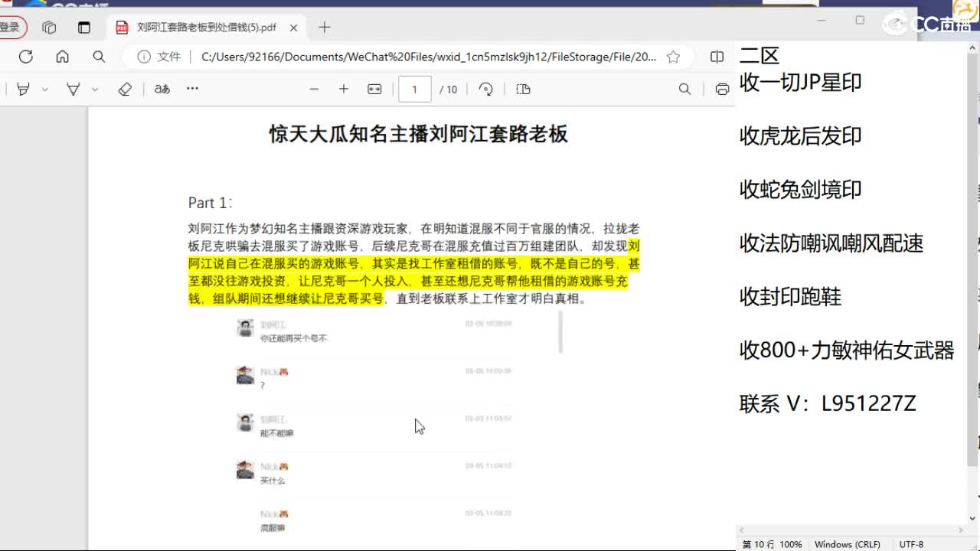
Task: Add this page to favorites via star
Action: [x=673, y=56]
